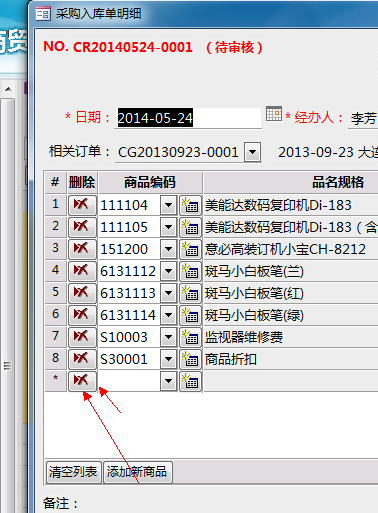Click the scroll-up arrow in left pane
The width and height of the screenshot is (378, 513).
coord(8,89)
